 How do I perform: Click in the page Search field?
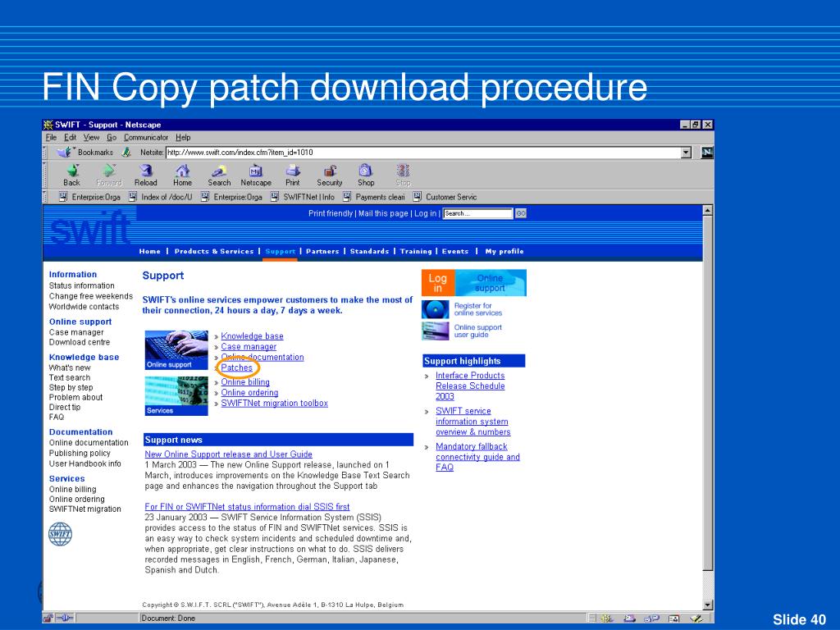[x=478, y=214]
